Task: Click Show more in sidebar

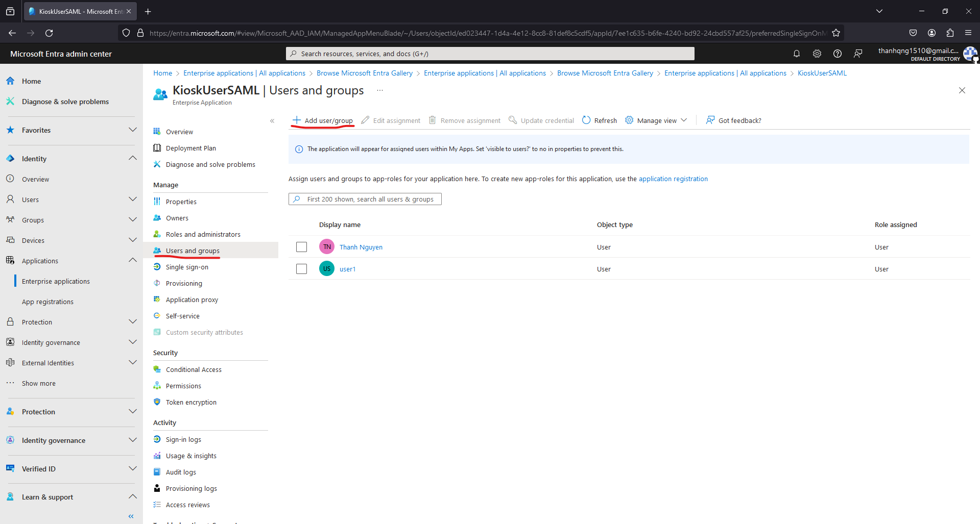Action: coord(39,383)
